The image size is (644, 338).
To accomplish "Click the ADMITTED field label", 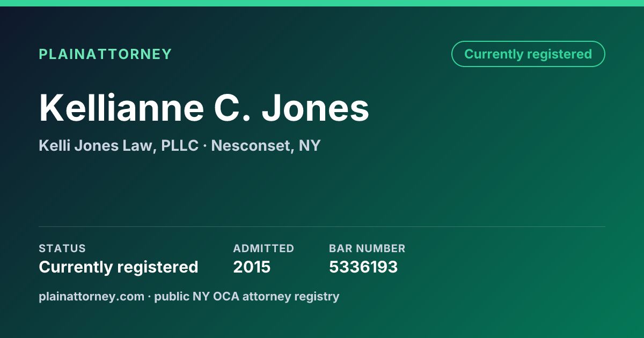I will 264,248.
